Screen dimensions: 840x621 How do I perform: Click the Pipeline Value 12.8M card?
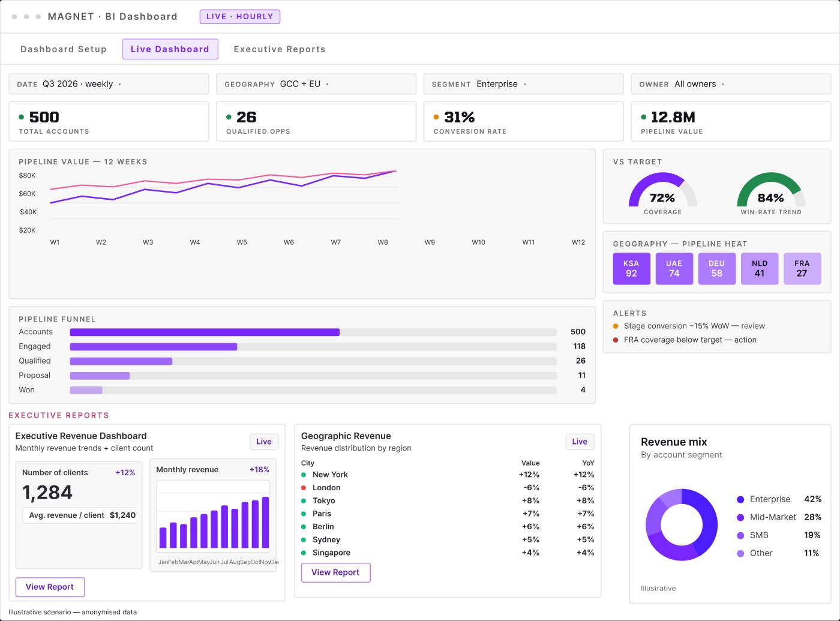[x=731, y=122]
